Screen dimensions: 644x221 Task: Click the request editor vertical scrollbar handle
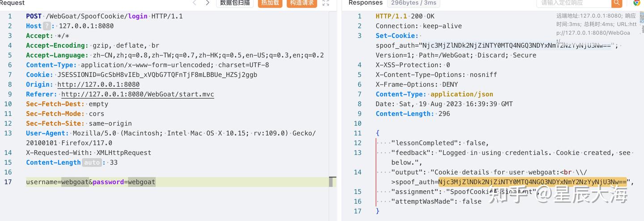coord(332,182)
